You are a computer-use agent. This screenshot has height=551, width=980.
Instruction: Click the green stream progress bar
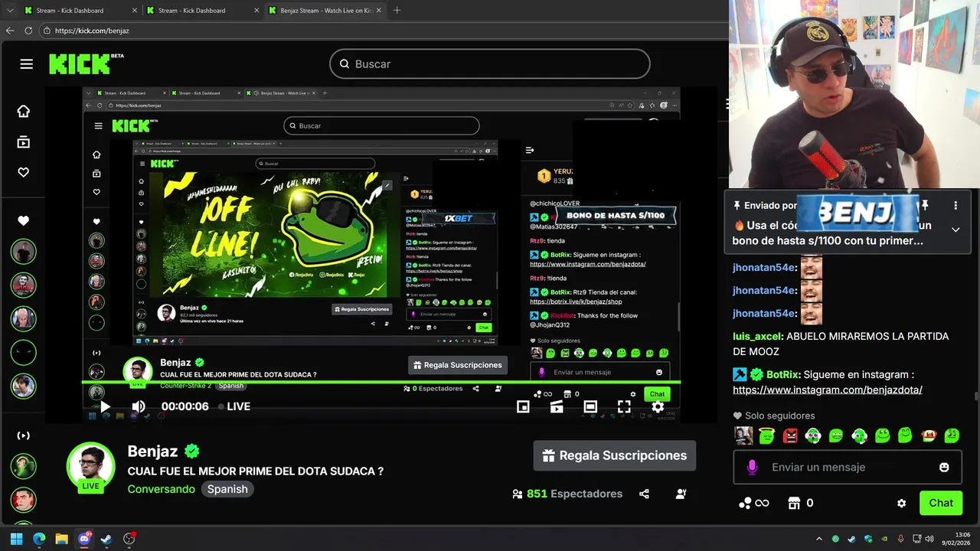point(381,382)
